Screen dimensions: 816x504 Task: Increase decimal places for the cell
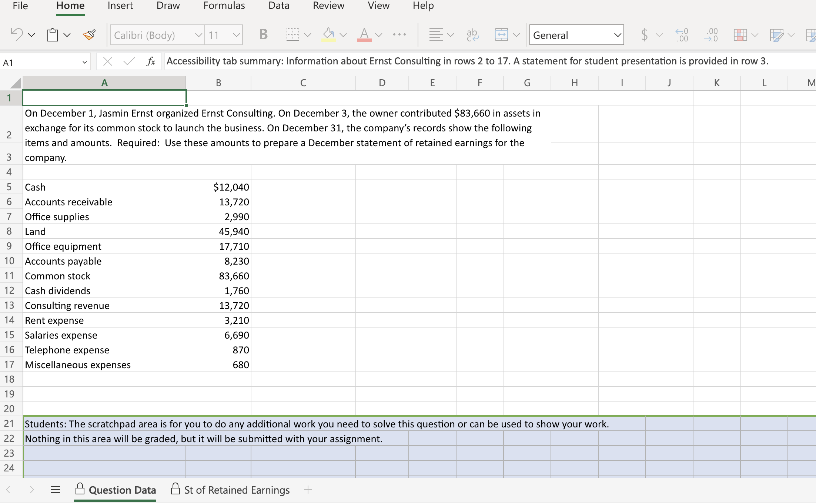681,35
